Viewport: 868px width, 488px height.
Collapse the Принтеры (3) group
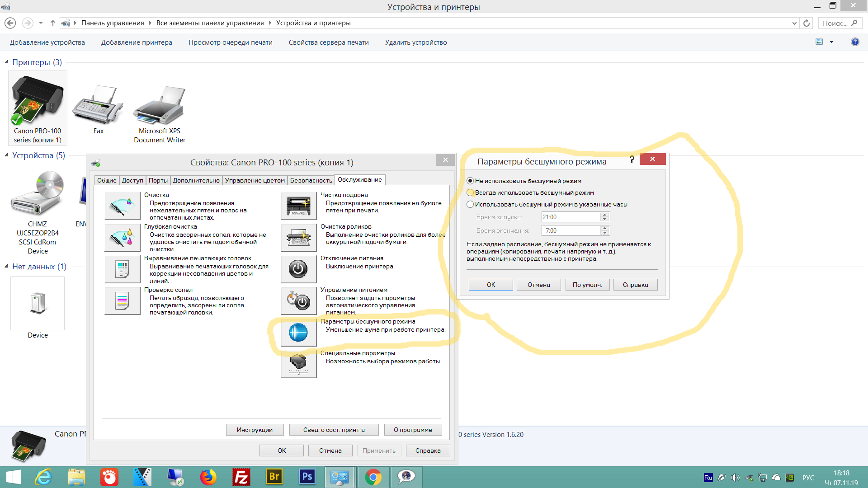pyautogui.click(x=7, y=62)
